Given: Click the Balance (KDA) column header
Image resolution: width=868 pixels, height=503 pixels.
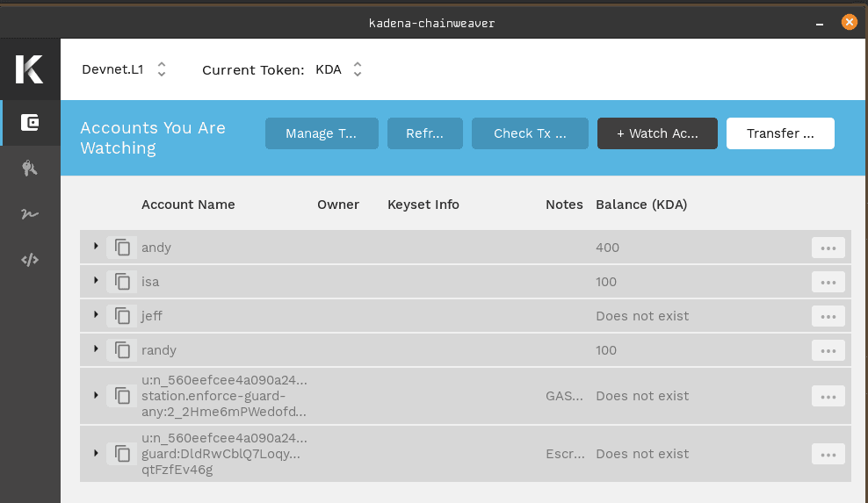Looking at the screenshot, I should (x=641, y=205).
